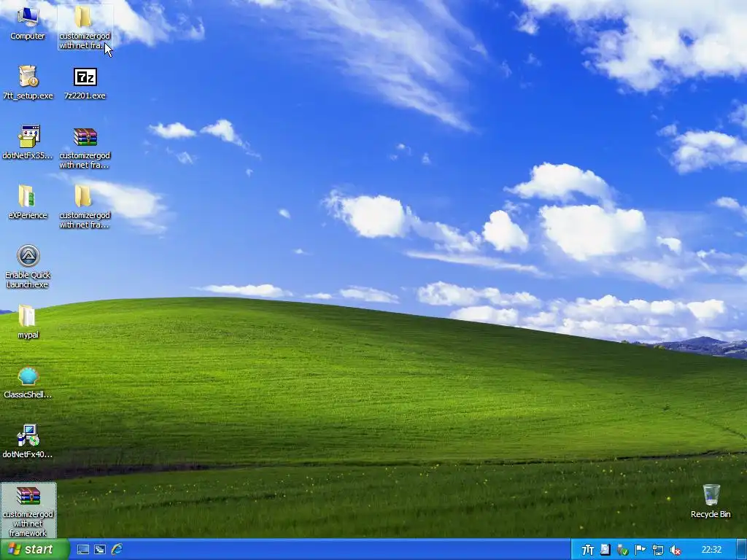Click the Safely Remove Hardware tray icon
This screenshot has height=560, width=747.
point(622,550)
